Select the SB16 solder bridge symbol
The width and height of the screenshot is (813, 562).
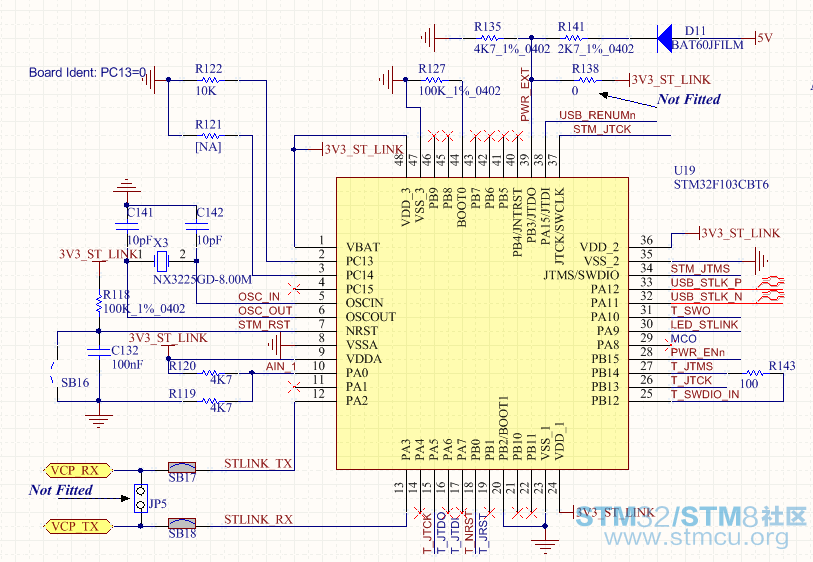pos(53,373)
